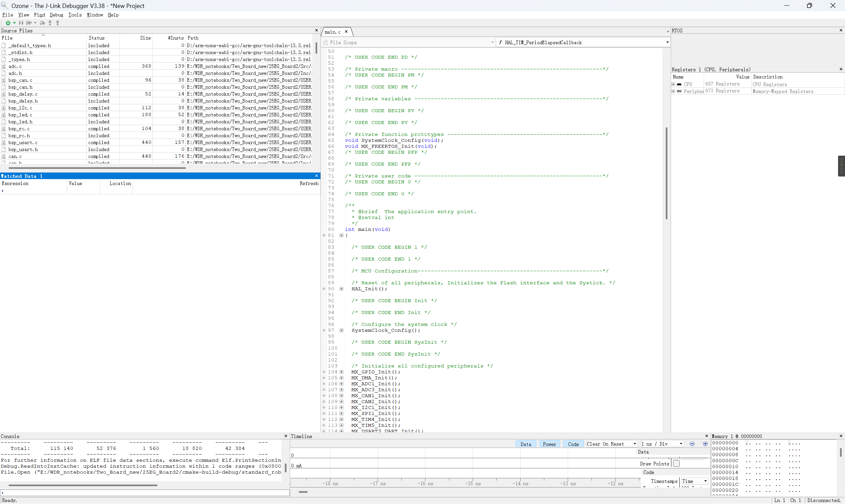
Task: Click the source code vertical scrollbar
Action: click(666, 173)
